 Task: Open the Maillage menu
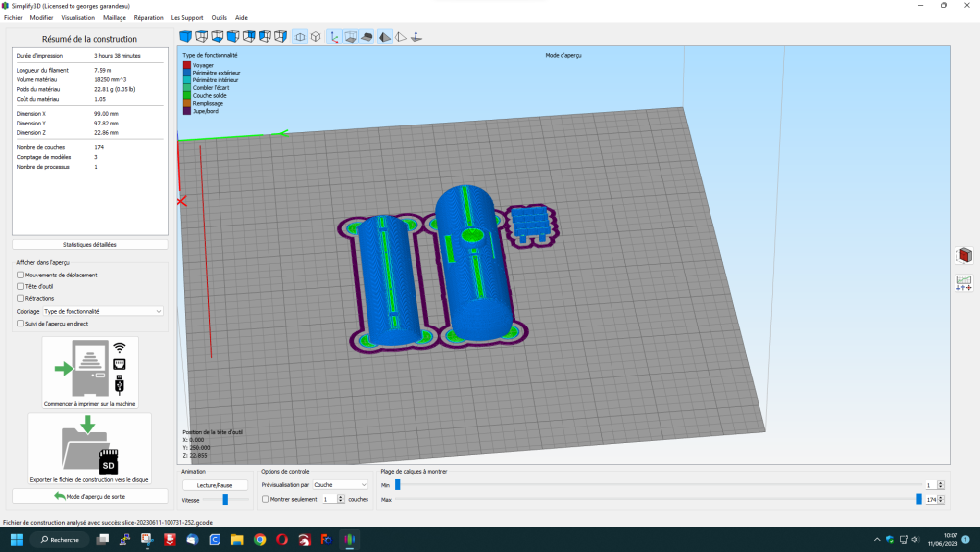click(115, 18)
